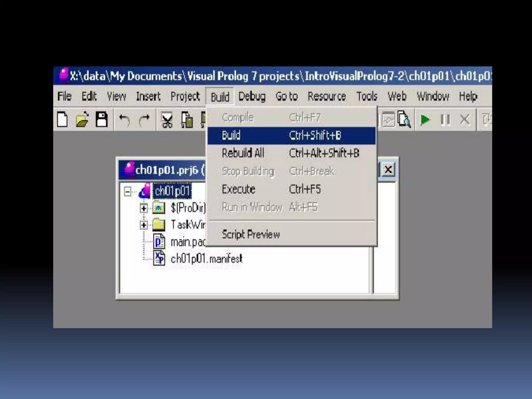Click the New file toolbar icon
The height and width of the screenshot is (399, 532).
point(62,120)
